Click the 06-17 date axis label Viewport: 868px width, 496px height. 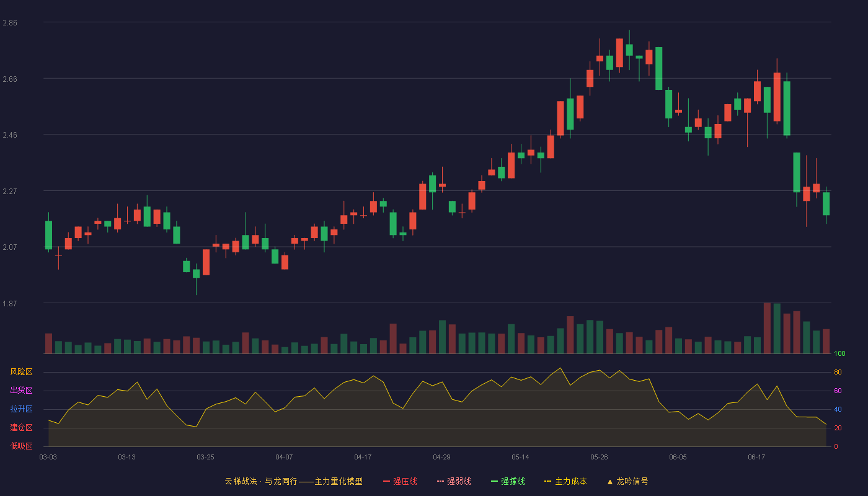pyautogui.click(x=756, y=457)
